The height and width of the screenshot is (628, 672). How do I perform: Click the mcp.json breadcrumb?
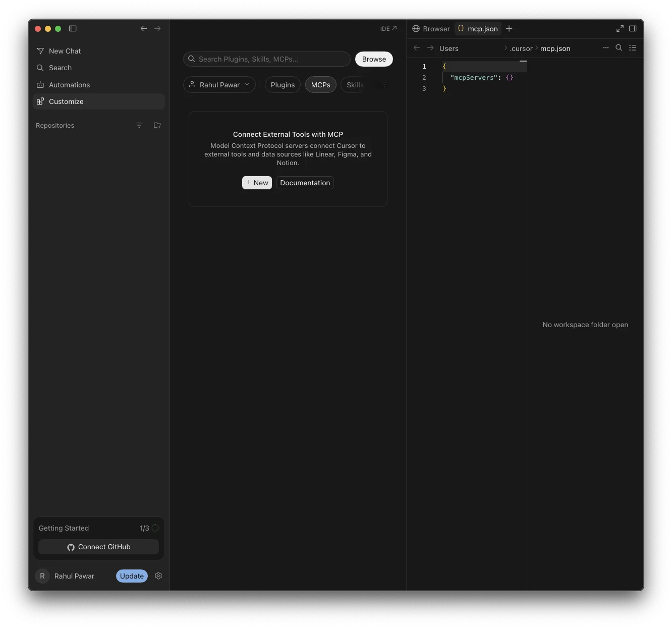tap(555, 48)
